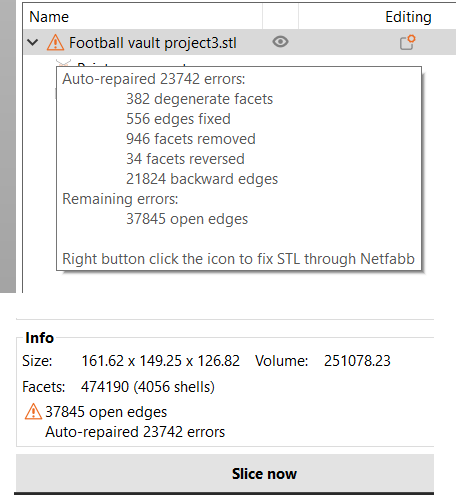The image size is (465, 500).
Task: Click the orange warning icon in Info panel
Action: point(33,411)
